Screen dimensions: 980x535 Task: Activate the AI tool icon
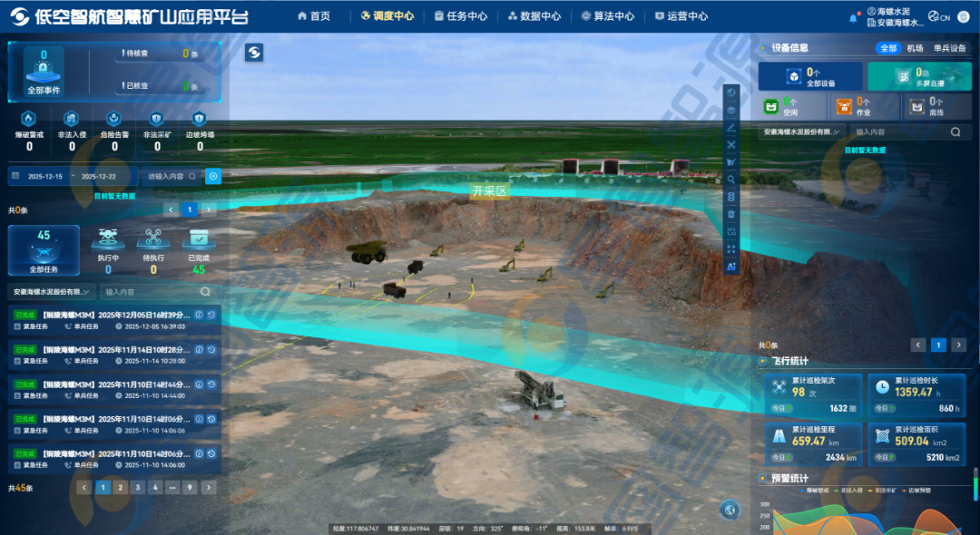click(731, 267)
